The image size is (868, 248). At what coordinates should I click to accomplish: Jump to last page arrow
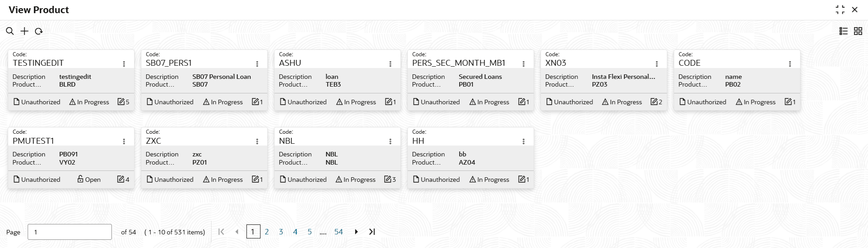point(372,232)
